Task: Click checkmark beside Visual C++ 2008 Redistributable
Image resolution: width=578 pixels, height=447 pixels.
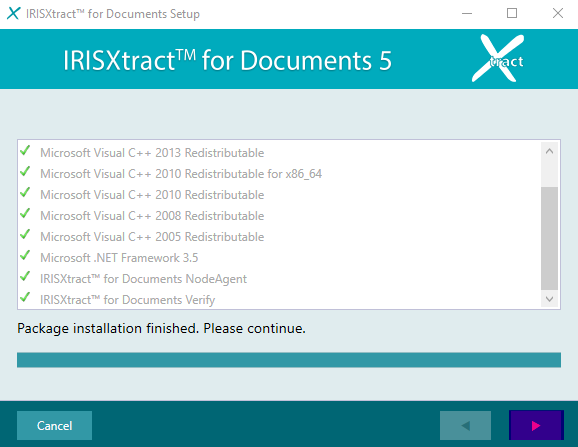Action: (x=25, y=214)
